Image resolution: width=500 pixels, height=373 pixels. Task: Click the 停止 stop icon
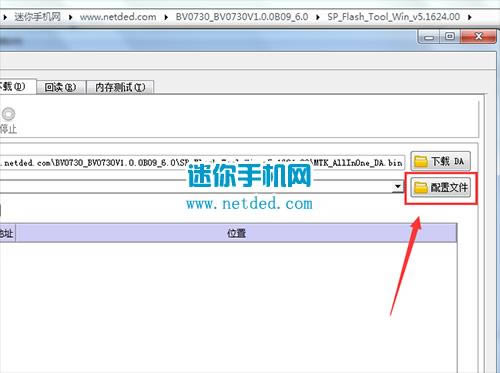tap(8, 114)
